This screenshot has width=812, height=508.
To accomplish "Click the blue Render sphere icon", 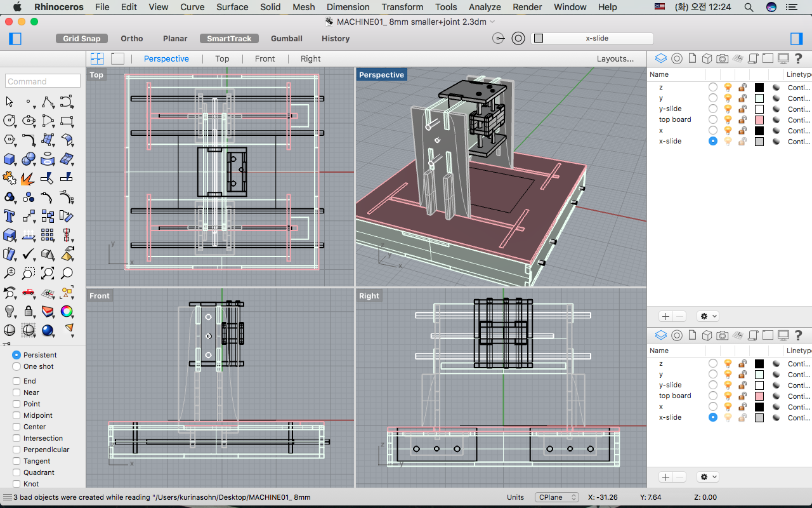I will click(x=48, y=330).
